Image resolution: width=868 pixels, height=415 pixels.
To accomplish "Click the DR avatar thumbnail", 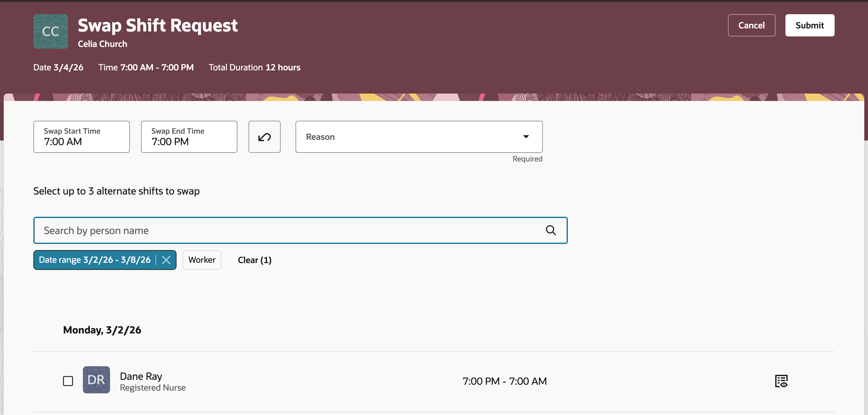I will tap(96, 380).
